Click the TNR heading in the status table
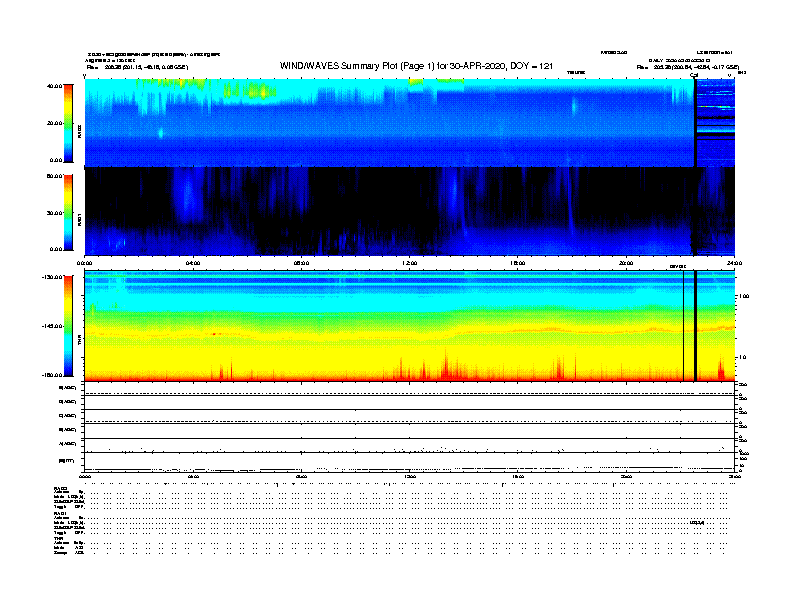The width and height of the screenshot is (792, 612). coord(58,539)
